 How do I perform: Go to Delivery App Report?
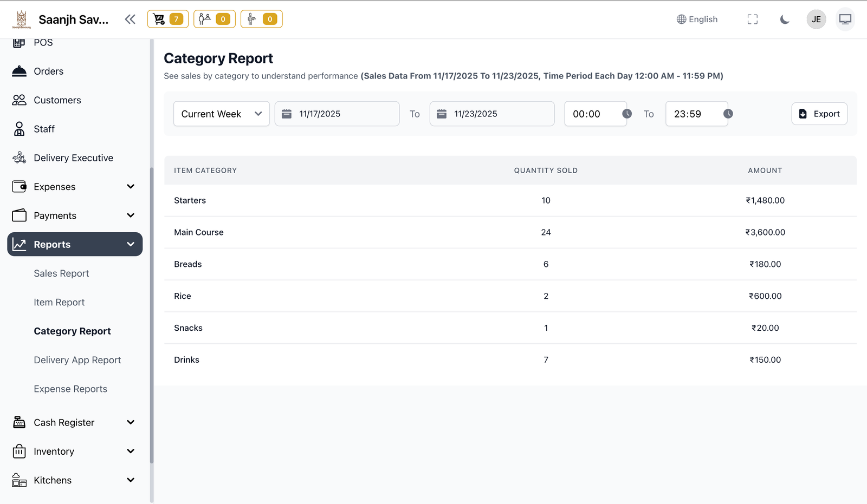(x=77, y=360)
